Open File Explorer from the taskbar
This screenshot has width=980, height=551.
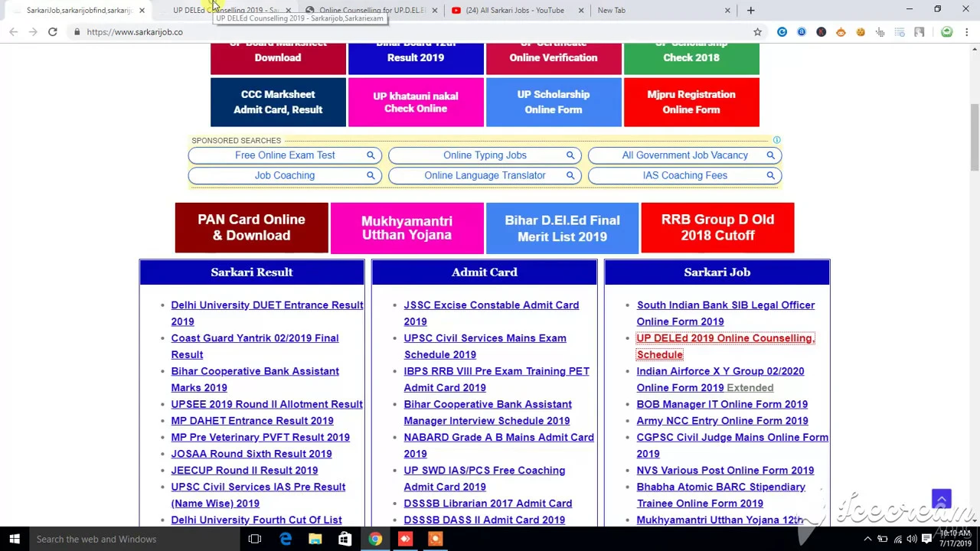point(315,539)
